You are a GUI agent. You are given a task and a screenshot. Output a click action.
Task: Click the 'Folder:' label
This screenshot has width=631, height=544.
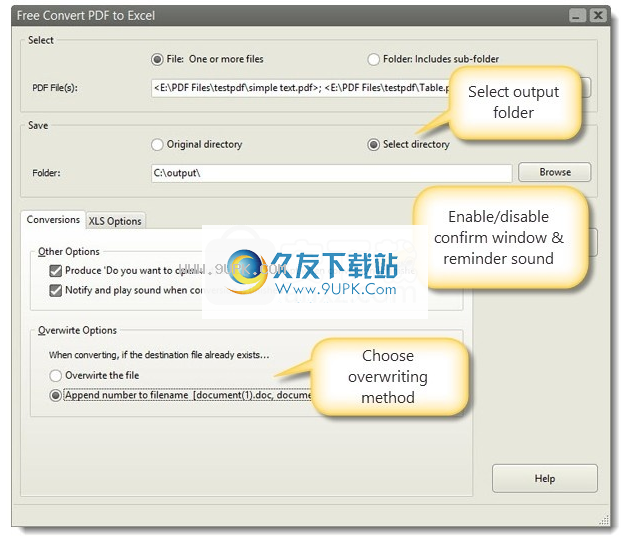[46, 173]
